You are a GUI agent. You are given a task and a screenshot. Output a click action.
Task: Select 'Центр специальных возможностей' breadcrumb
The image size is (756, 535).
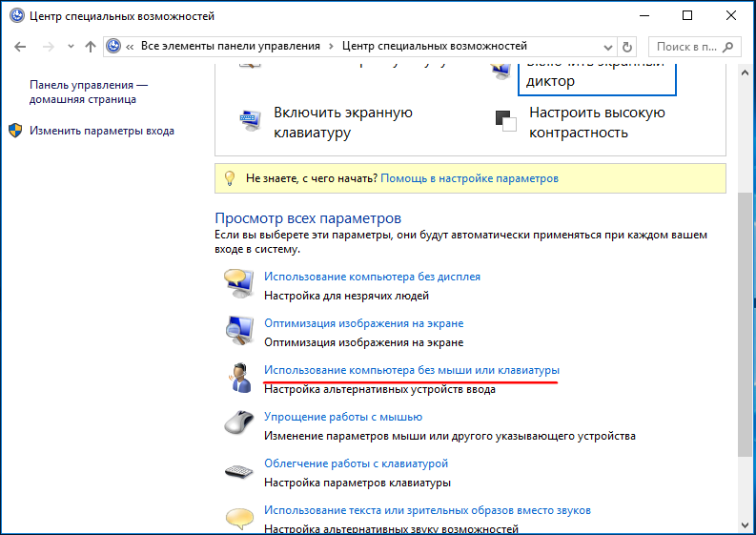point(435,46)
